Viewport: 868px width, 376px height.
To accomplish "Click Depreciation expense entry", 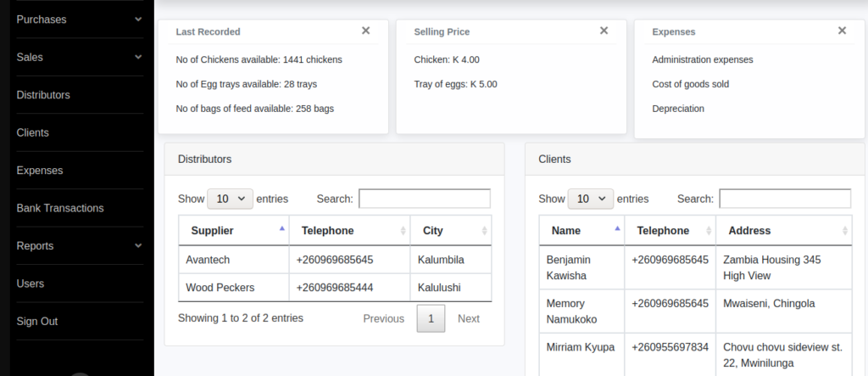I will (678, 108).
